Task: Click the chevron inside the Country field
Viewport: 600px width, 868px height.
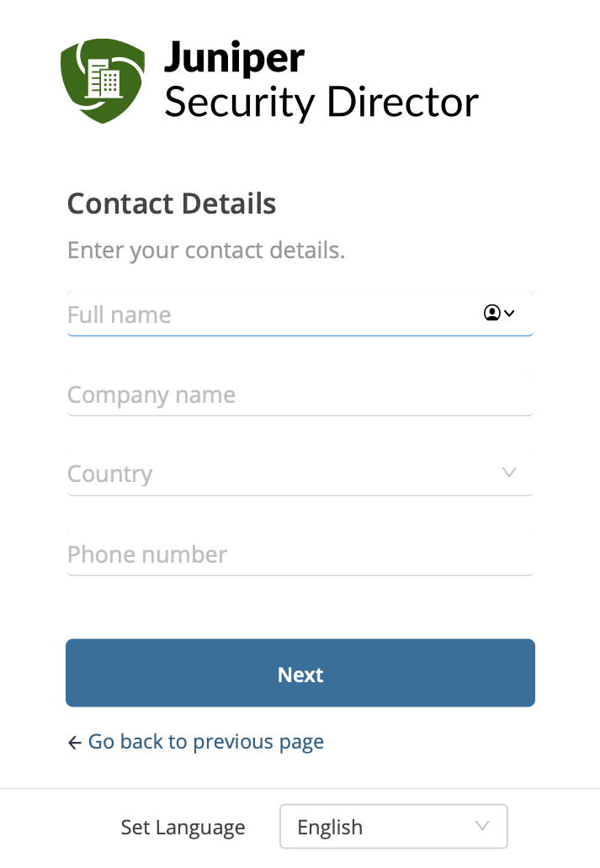Action: click(509, 473)
